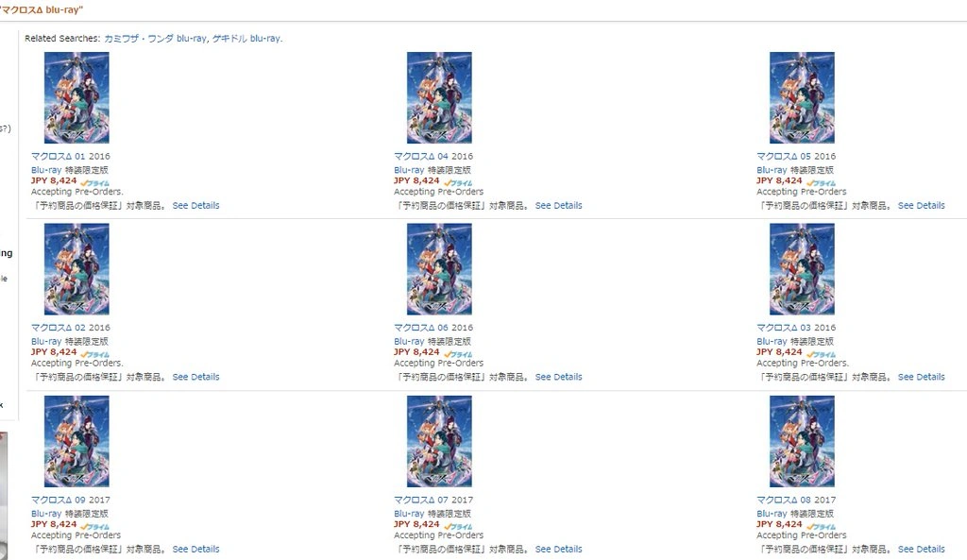Open the マクロスΔ 09 cover thumbnail

click(76, 441)
